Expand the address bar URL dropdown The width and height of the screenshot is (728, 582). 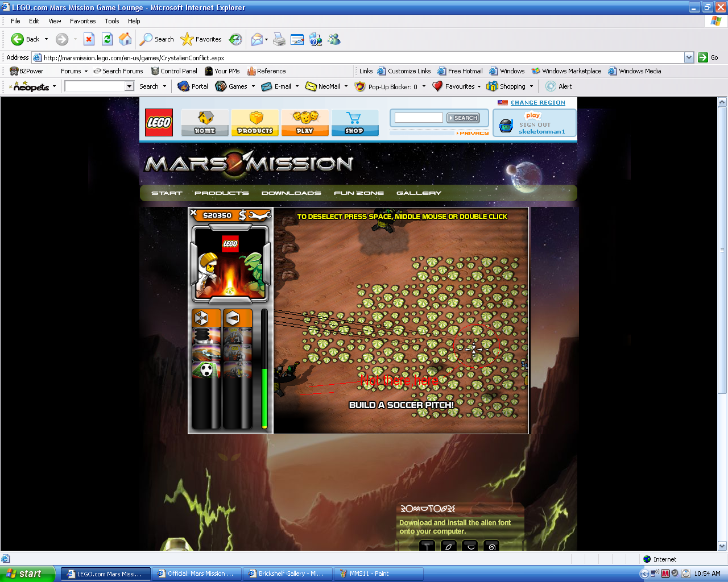[x=689, y=57]
